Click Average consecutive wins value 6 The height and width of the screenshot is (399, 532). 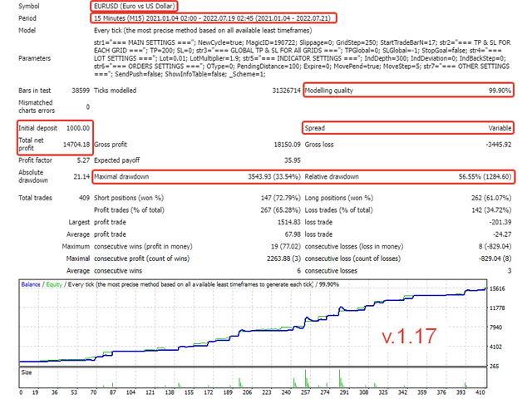298,271
